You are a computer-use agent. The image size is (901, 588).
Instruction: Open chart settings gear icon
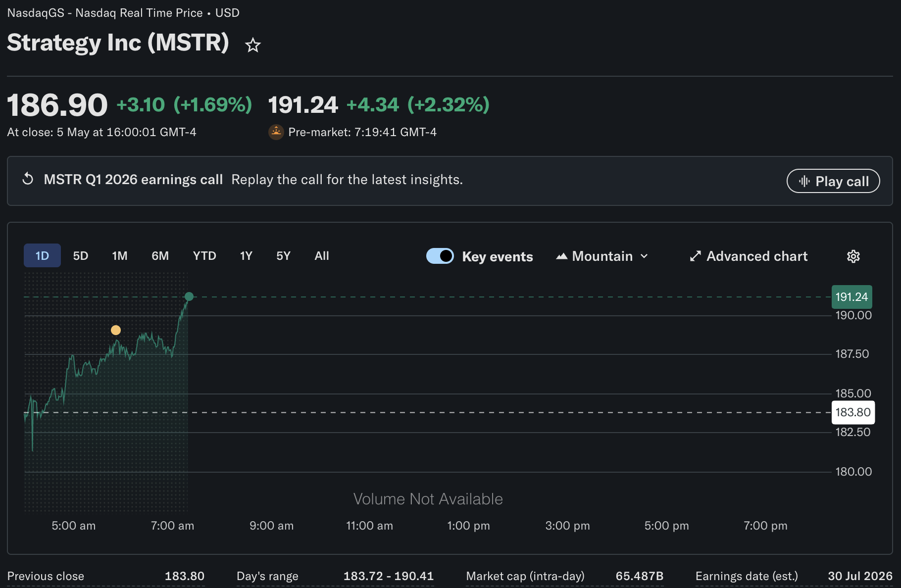coord(853,256)
